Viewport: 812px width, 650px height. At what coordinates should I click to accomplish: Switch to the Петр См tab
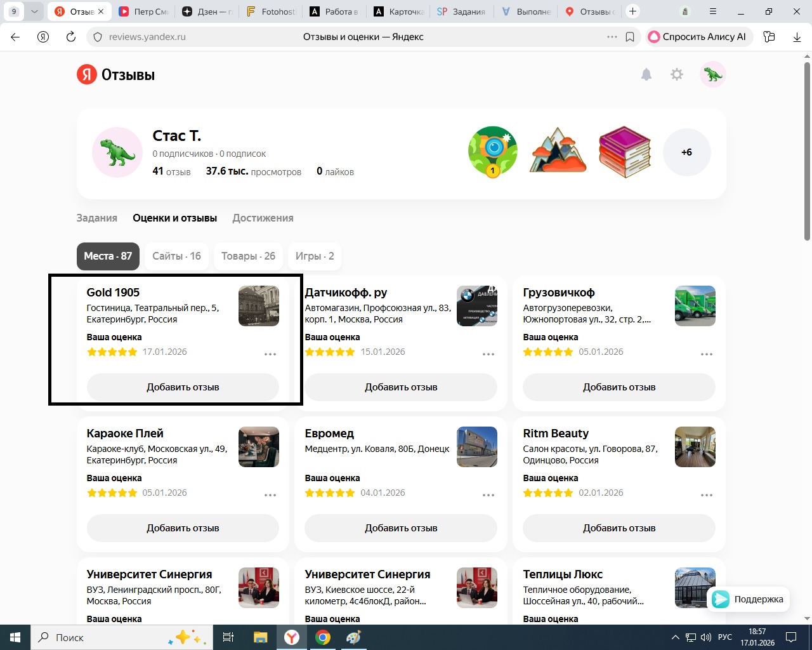coord(143,11)
